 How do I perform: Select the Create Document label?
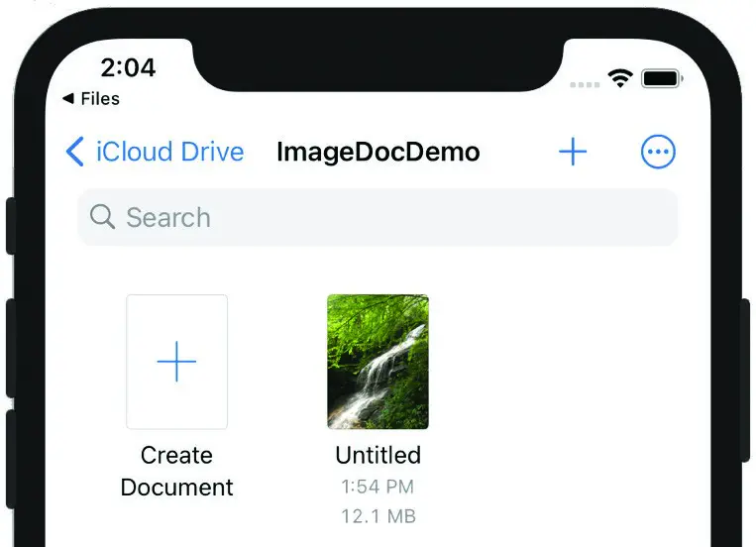click(x=177, y=471)
